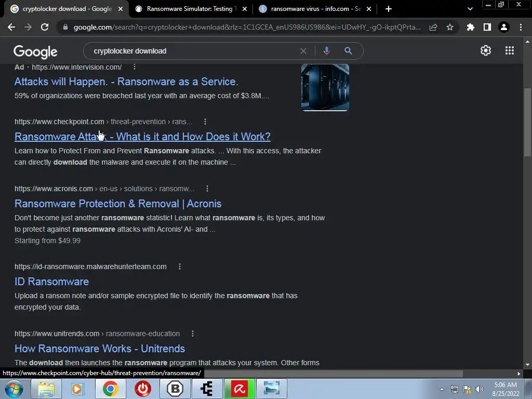
Task: Toggle the Chrome side panel
Action: point(487,27)
